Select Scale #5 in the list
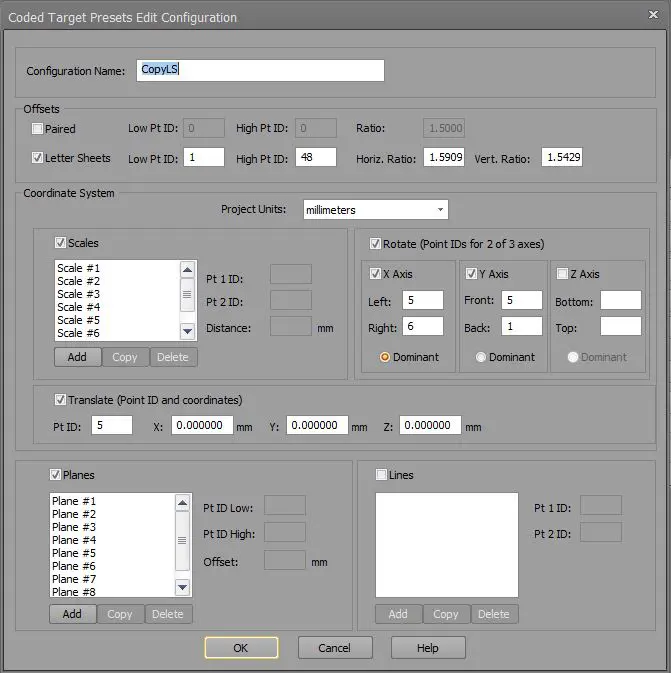This screenshot has height=673, width=671. (x=79, y=320)
